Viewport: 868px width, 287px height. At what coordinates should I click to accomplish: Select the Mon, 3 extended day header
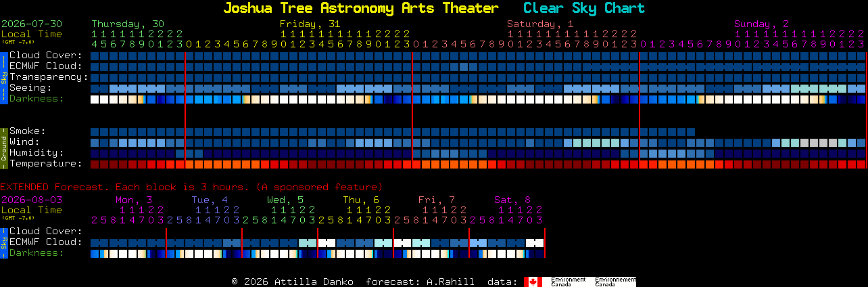(134, 200)
